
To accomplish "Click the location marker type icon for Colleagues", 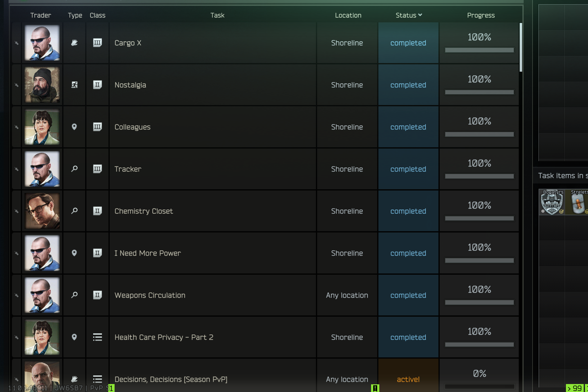I will (x=74, y=127).
